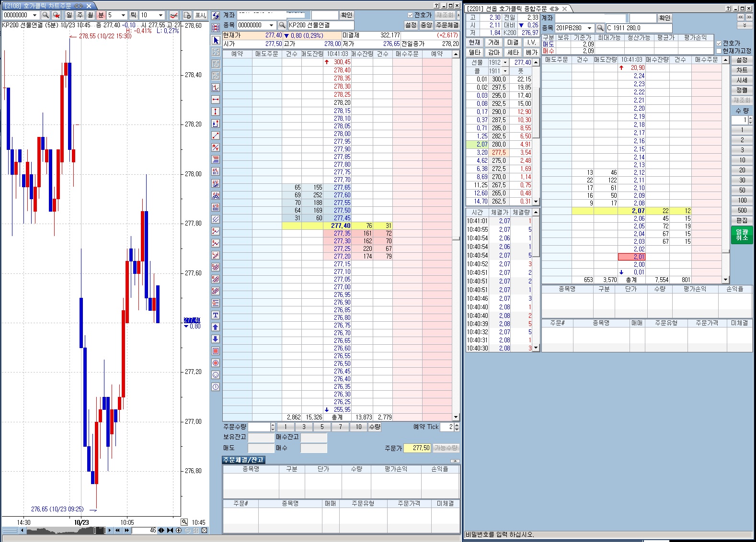Toggle the 전호가 checkbox in futures order panel
The image size is (756, 542).
tap(410, 15)
